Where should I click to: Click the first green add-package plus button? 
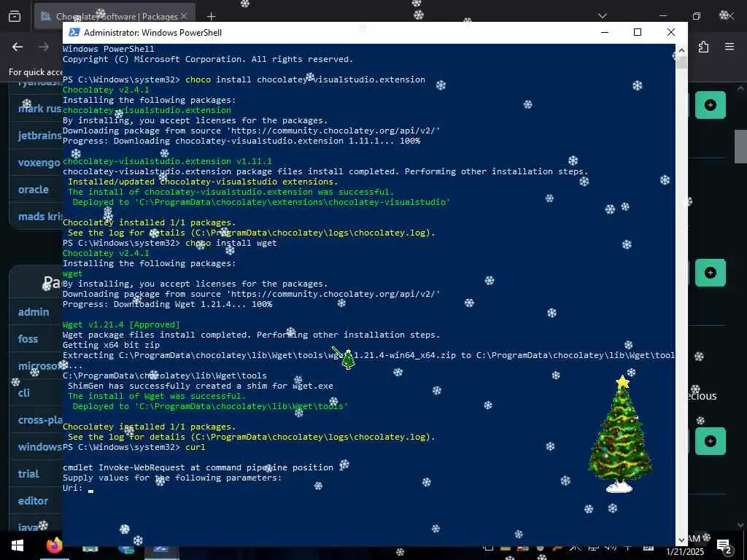[x=711, y=105]
